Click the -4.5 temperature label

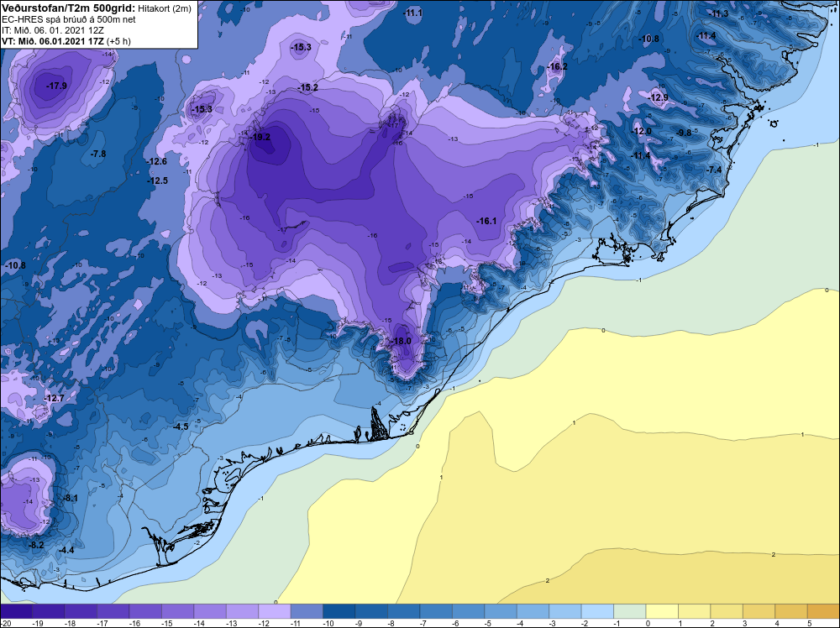tap(181, 427)
